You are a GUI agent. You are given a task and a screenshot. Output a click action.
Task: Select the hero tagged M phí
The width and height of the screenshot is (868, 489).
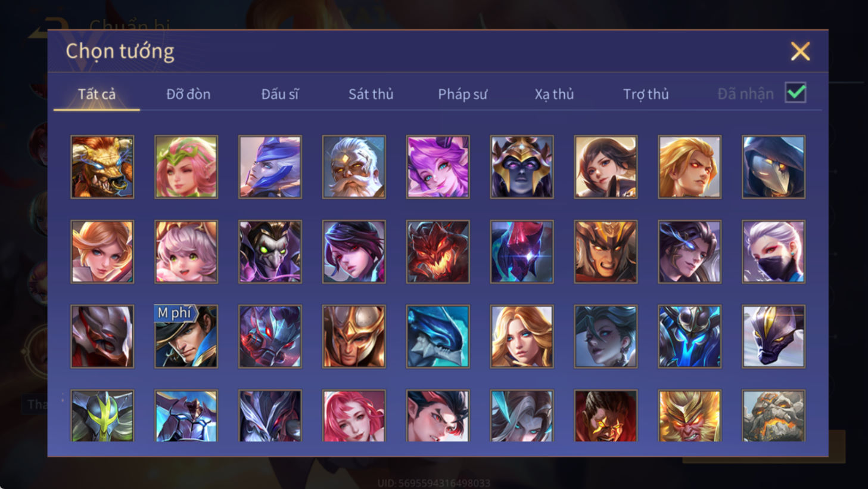186,336
